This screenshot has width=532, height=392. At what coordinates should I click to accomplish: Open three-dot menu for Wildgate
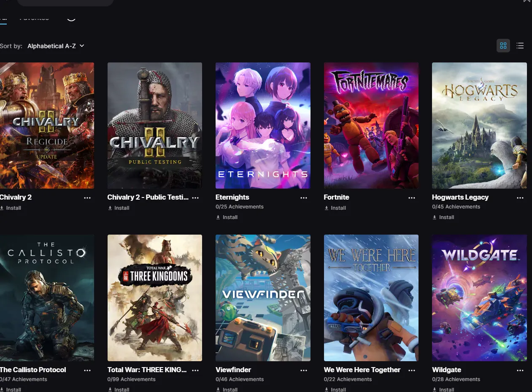click(520, 370)
